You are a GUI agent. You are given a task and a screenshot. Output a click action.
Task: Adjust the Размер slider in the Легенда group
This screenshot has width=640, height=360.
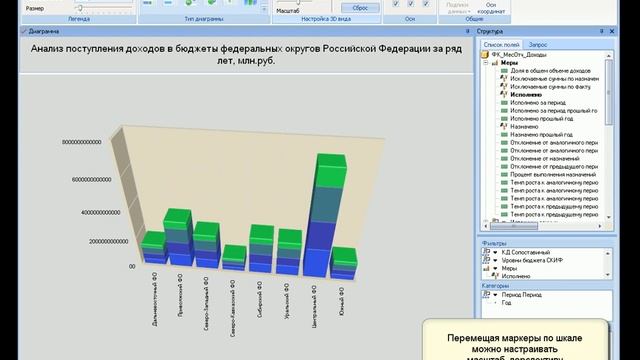80,8
